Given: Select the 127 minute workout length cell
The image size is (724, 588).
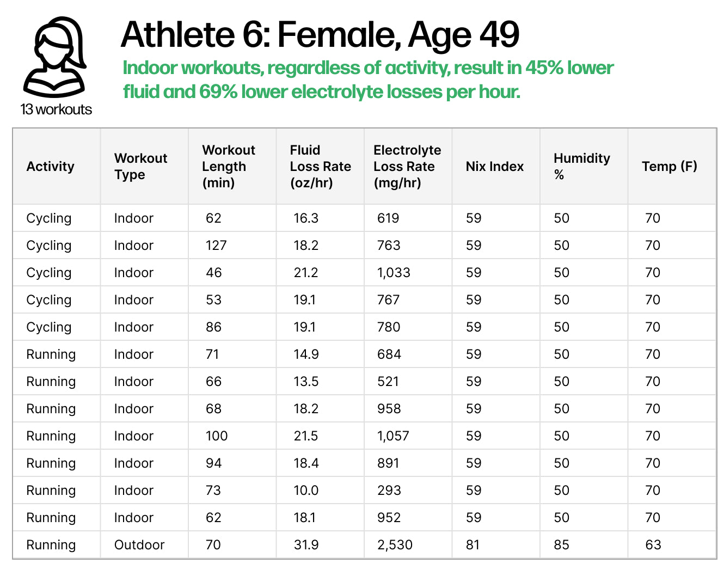Looking at the screenshot, I should click(x=216, y=246).
